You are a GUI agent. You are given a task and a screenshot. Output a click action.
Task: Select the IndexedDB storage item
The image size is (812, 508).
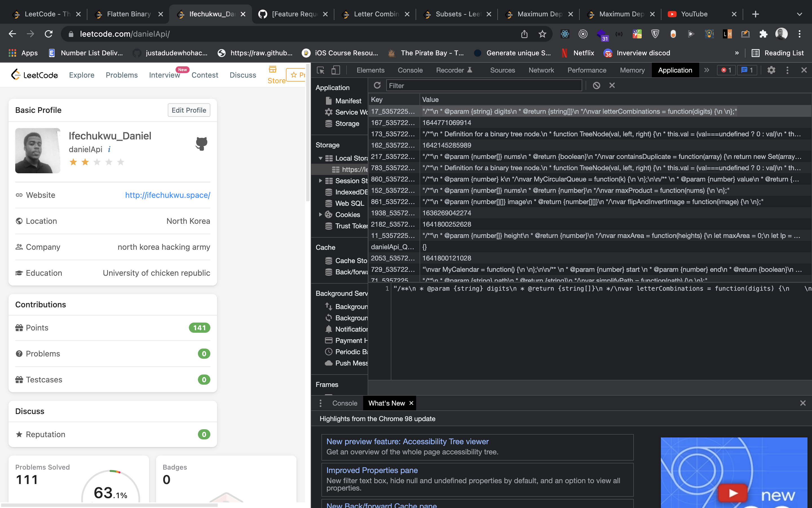coord(346,192)
